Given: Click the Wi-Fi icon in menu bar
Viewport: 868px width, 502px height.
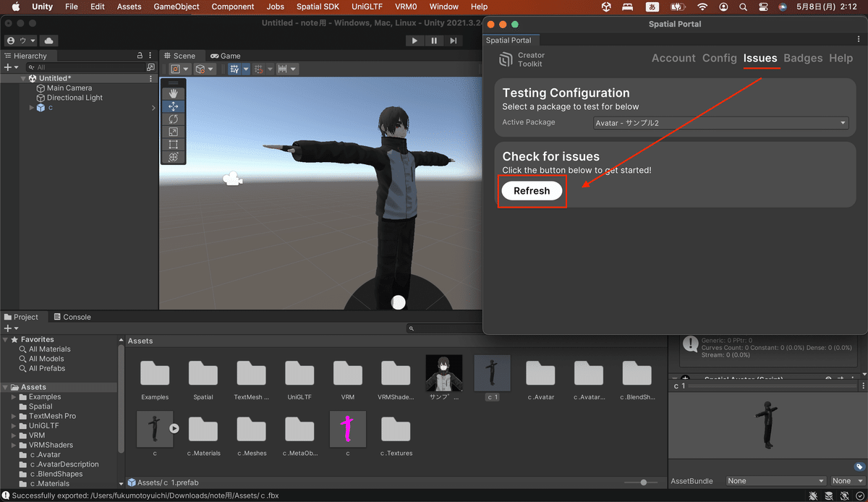Looking at the screenshot, I should 702,7.
